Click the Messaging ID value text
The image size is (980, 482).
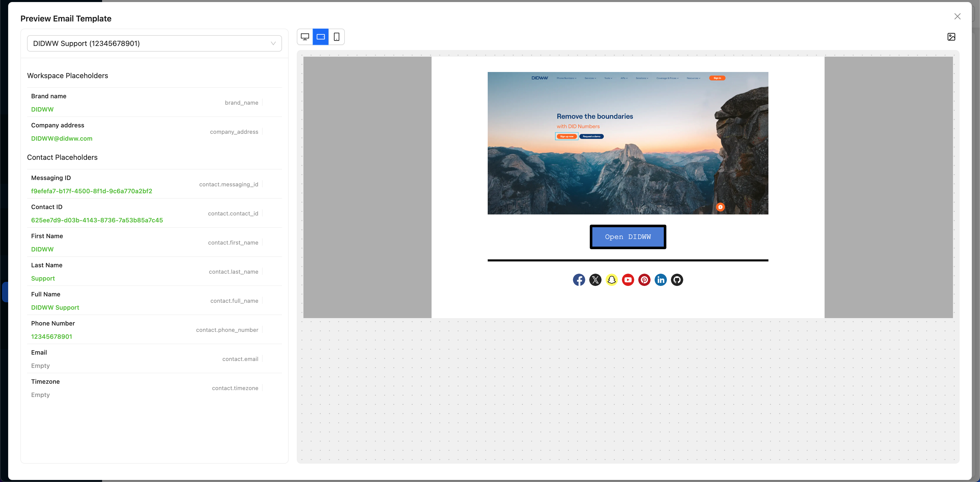pos(91,191)
